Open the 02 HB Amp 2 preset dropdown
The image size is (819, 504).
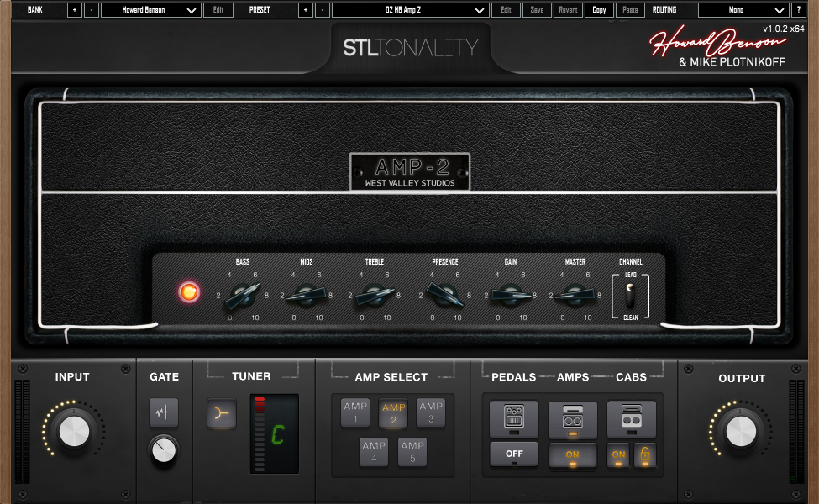pos(411,10)
